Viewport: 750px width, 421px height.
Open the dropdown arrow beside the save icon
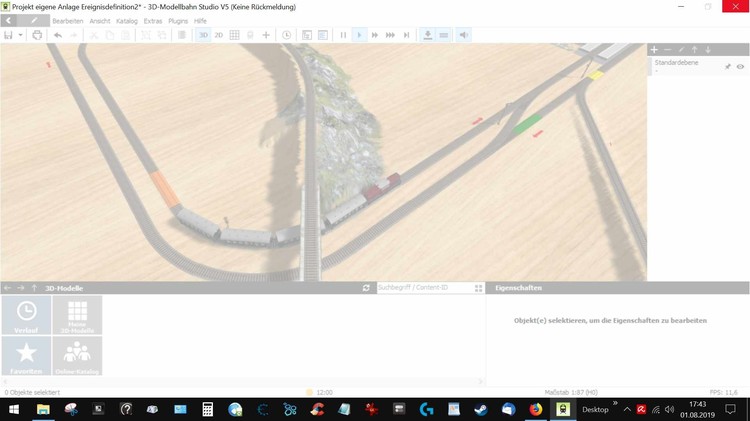pyautogui.click(x=20, y=35)
